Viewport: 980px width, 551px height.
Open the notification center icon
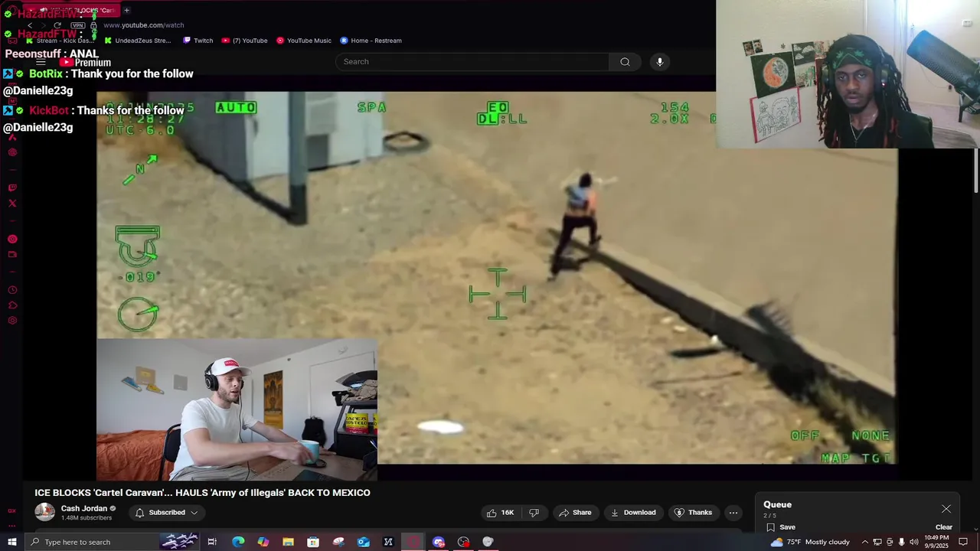pos(963,542)
